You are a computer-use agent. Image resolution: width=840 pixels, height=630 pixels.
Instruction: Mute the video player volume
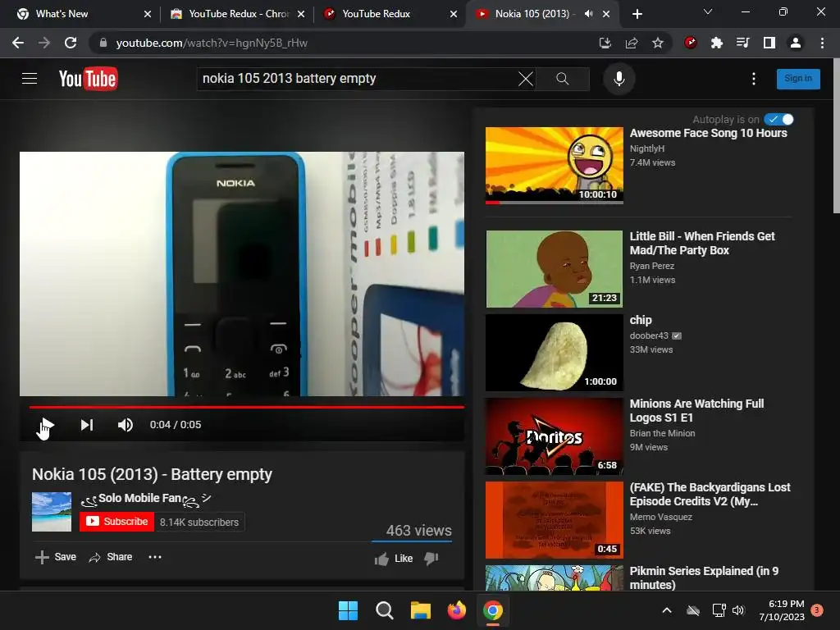(x=126, y=425)
